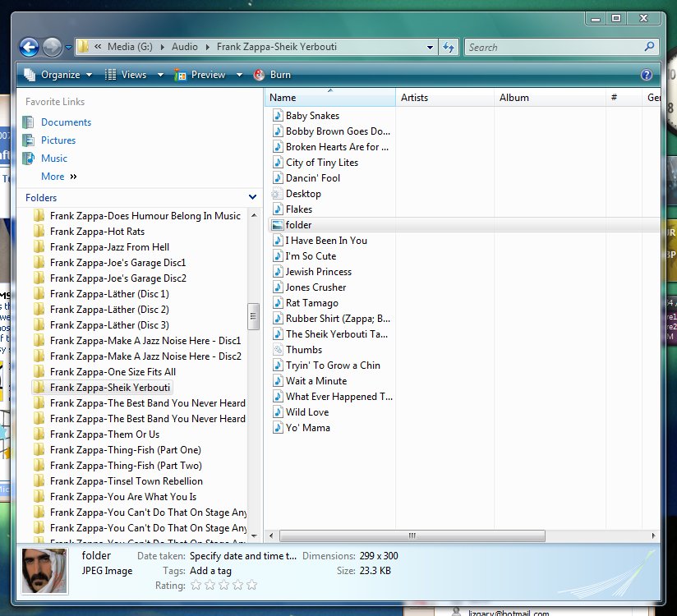The height and width of the screenshot is (616, 677).
Task: Click Specify date and time taken field
Action: tap(243, 556)
